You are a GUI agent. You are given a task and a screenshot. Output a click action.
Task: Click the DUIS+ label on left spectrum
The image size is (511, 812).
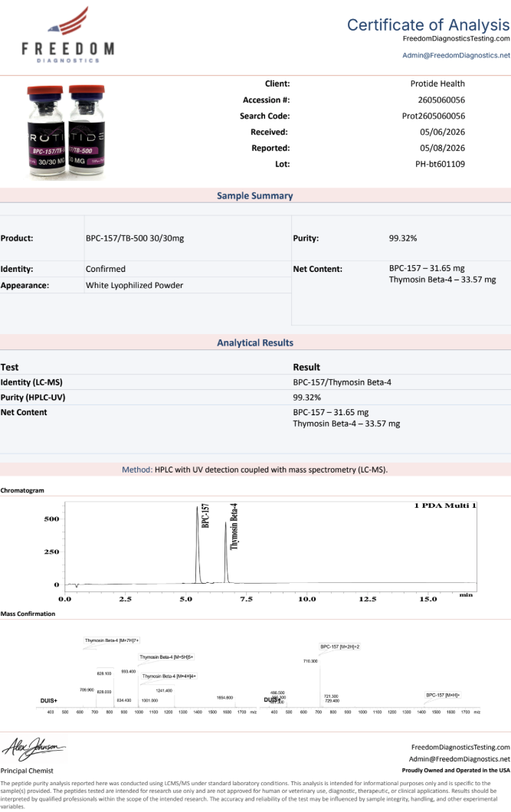pyautogui.click(x=49, y=701)
